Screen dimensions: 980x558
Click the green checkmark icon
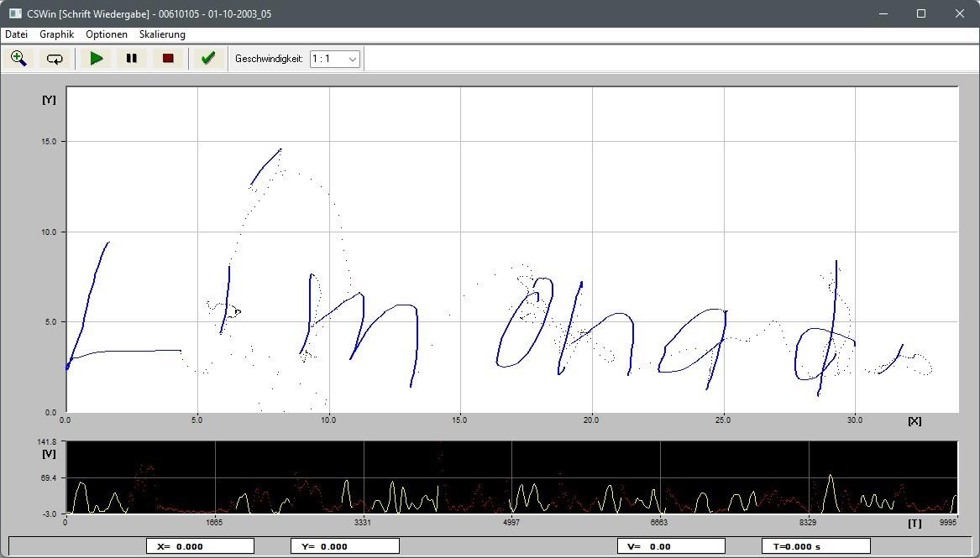[208, 59]
